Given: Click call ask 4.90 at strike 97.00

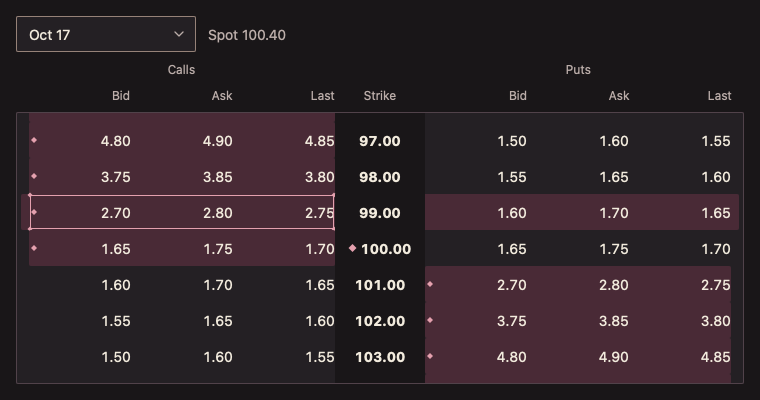Looking at the screenshot, I should coord(218,141).
